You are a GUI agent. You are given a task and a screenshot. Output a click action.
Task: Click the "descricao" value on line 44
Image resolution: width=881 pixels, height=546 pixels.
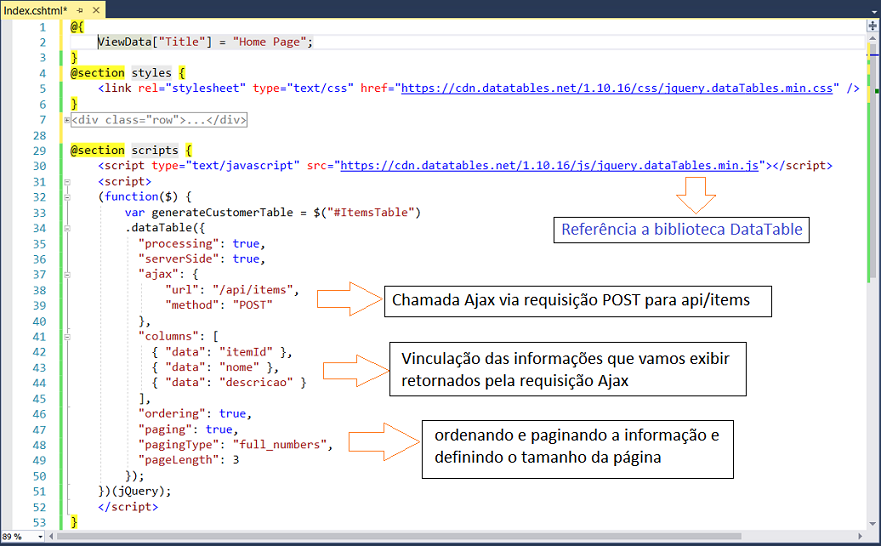tap(256, 383)
